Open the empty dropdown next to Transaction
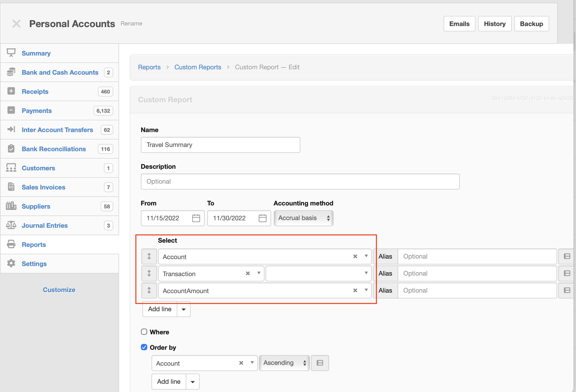This screenshot has height=392, width=576. pyautogui.click(x=318, y=273)
